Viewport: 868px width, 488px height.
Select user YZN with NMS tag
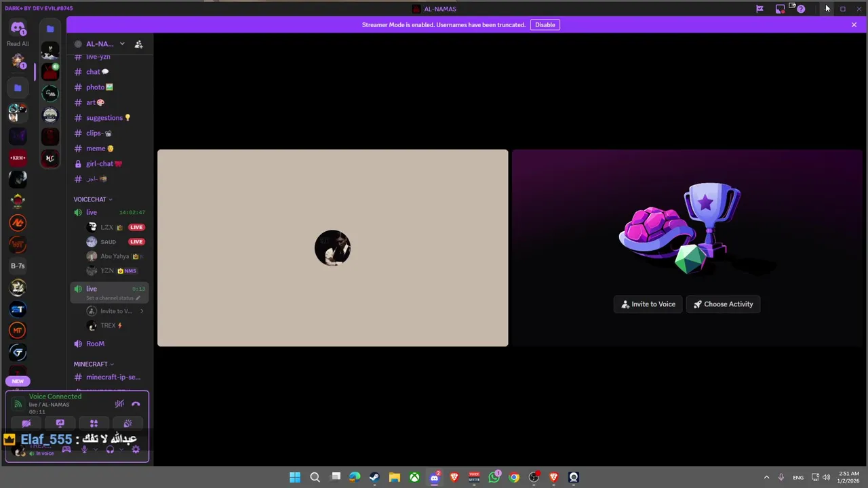pyautogui.click(x=117, y=270)
